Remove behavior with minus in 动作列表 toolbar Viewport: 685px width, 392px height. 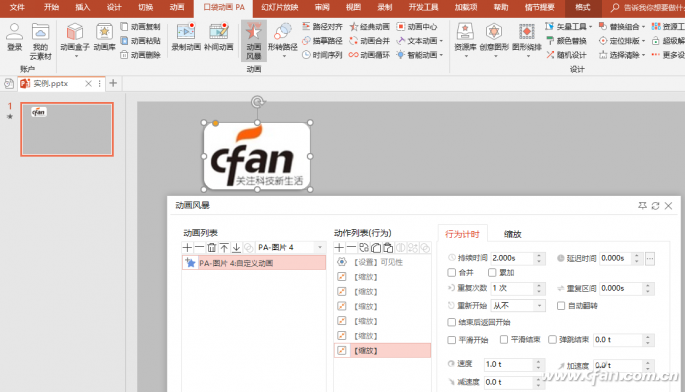pos(351,248)
